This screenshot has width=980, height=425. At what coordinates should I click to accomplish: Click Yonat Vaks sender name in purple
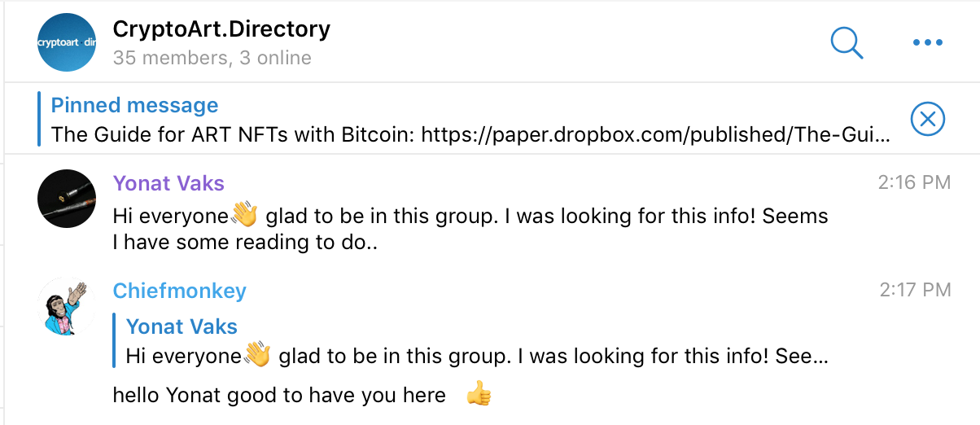click(168, 182)
